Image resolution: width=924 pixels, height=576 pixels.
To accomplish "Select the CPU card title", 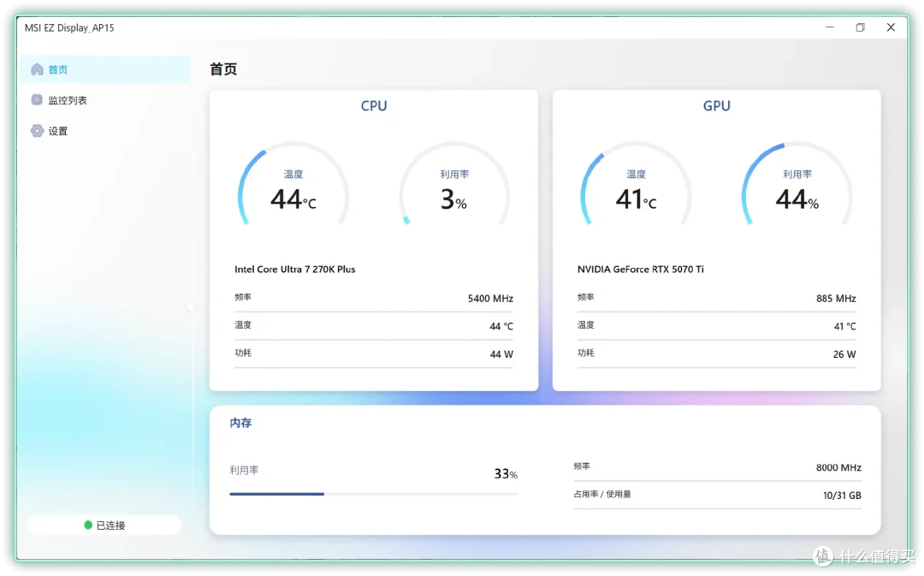I will click(x=374, y=106).
